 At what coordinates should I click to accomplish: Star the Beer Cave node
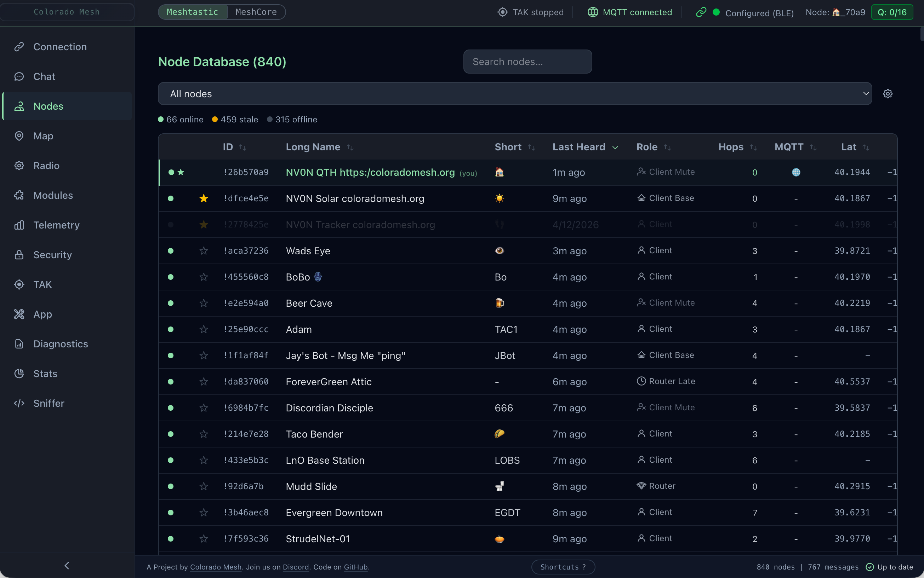pos(204,303)
